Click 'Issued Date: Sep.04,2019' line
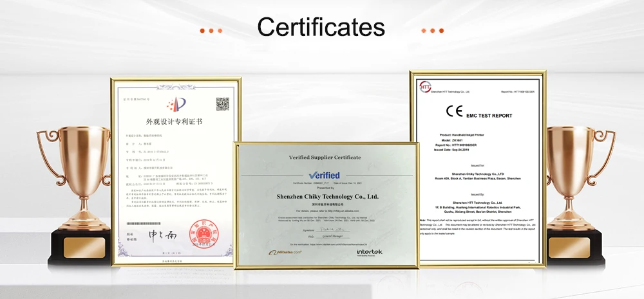The width and height of the screenshot is (644, 299). (452, 150)
